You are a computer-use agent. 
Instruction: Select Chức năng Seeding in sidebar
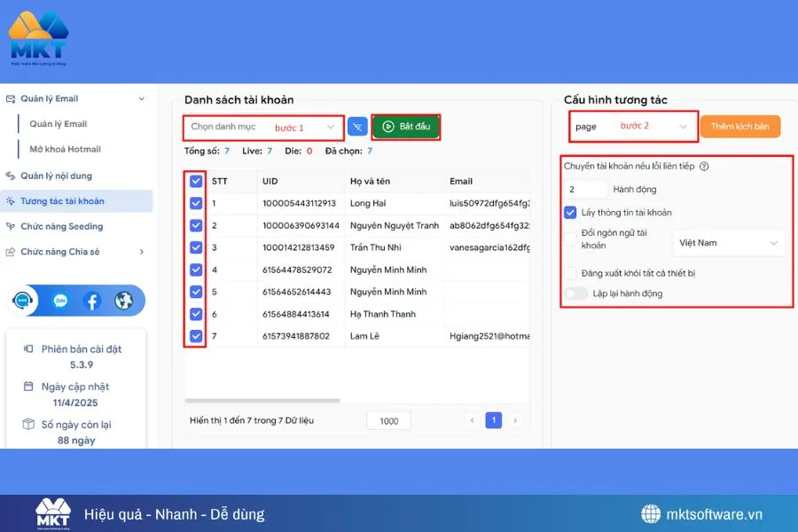[61, 227]
